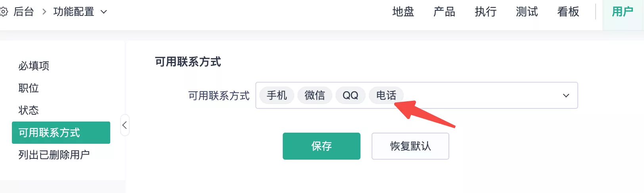Switch to the 产品 navigation item

coord(444,12)
